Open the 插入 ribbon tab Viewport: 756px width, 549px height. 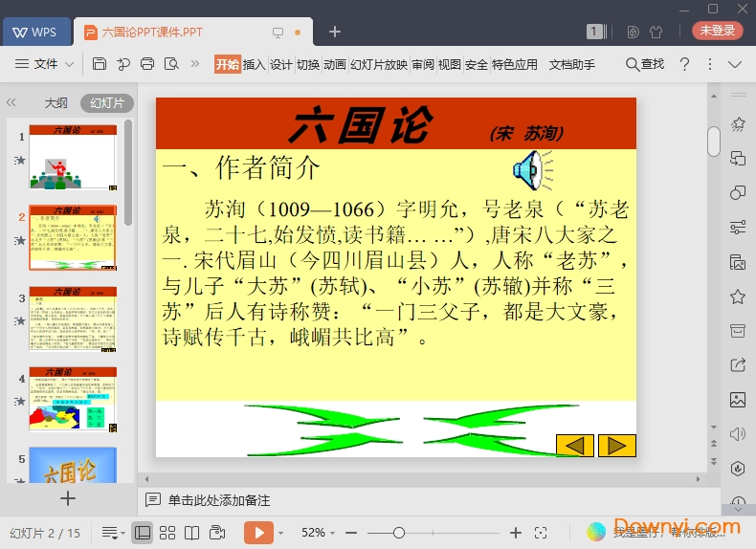click(x=254, y=64)
